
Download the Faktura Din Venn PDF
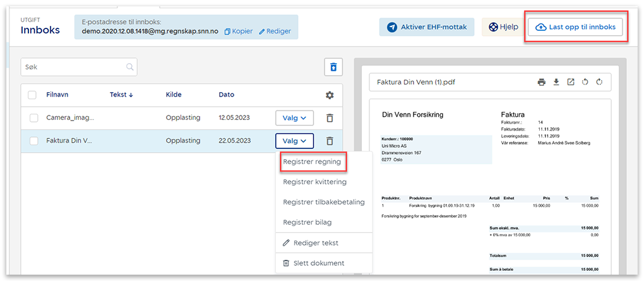pos(556,82)
